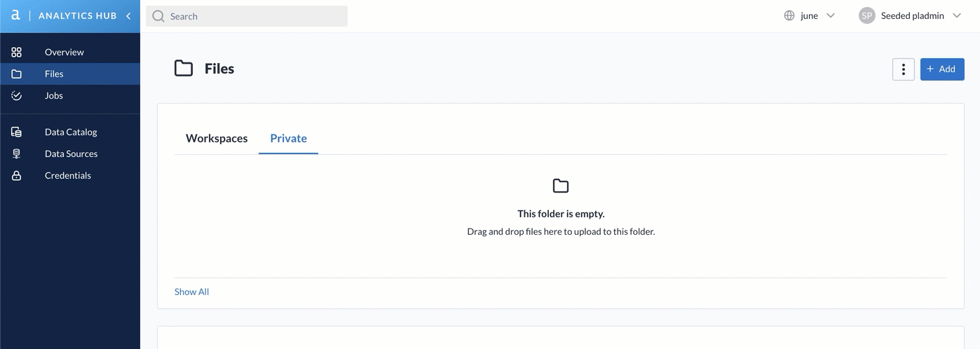Open Data Sources in the sidebar
The width and height of the screenshot is (980, 349).
coord(70,153)
